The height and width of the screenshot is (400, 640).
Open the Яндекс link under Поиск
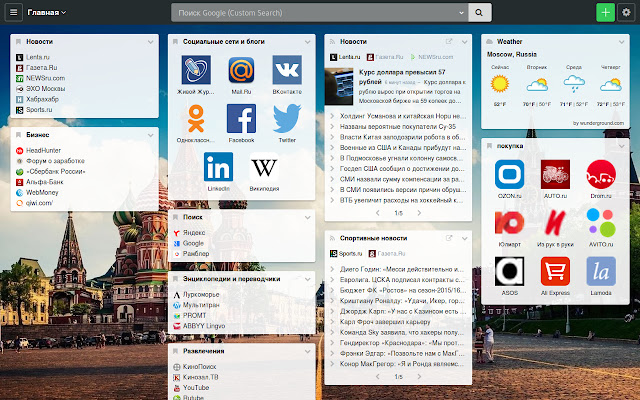coord(193,232)
